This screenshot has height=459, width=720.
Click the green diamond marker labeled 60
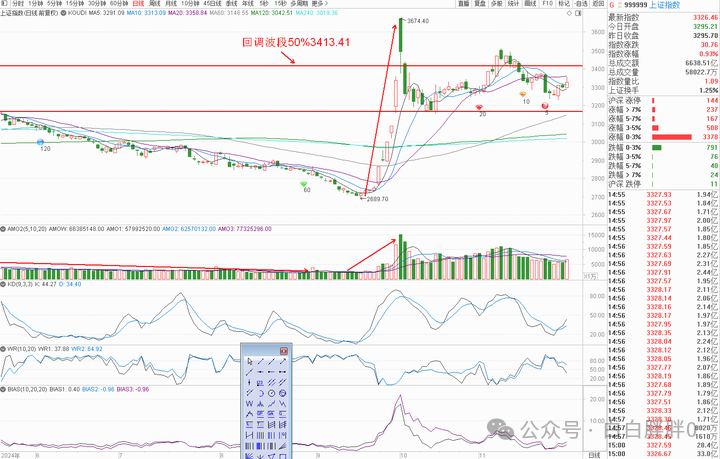[x=304, y=184]
